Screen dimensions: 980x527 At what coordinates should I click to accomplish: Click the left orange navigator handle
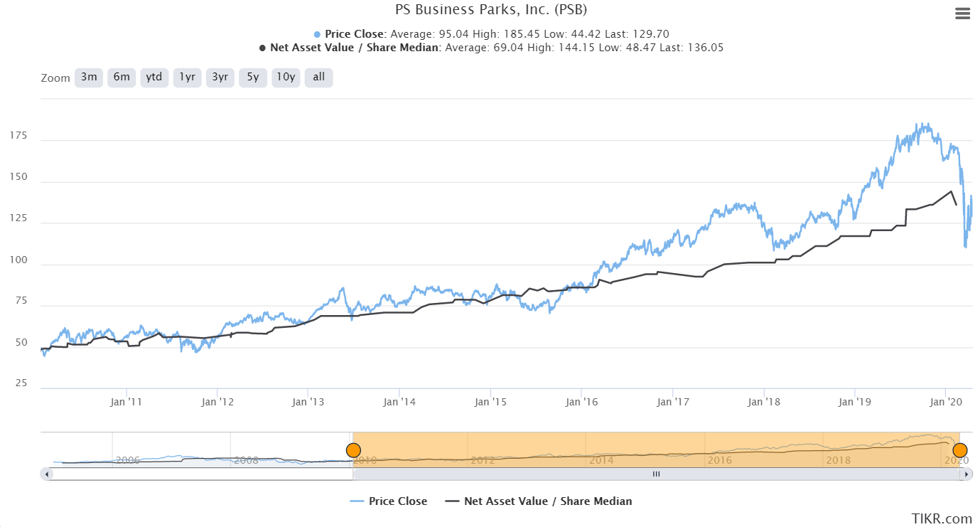click(x=353, y=450)
